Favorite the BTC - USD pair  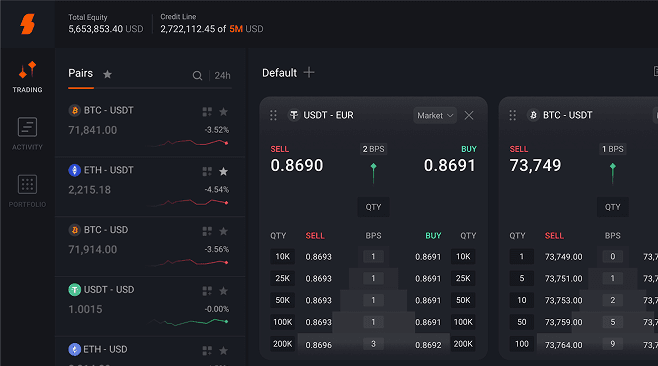pyautogui.click(x=224, y=231)
